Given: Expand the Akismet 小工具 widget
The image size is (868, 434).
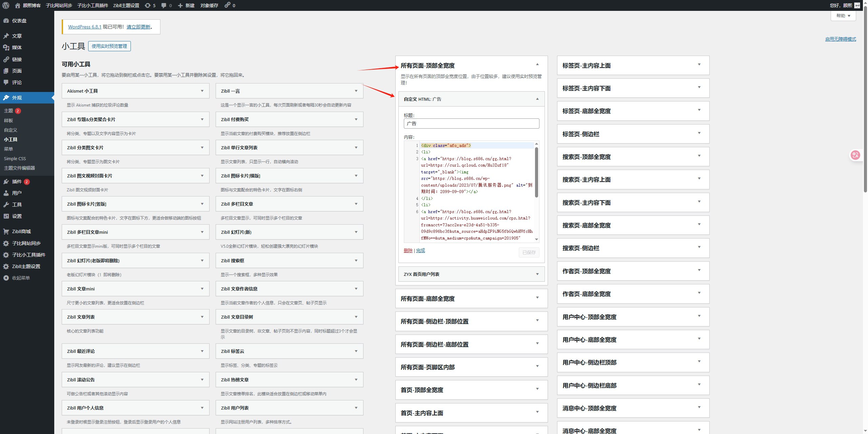Looking at the screenshot, I should pyautogui.click(x=202, y=91).
